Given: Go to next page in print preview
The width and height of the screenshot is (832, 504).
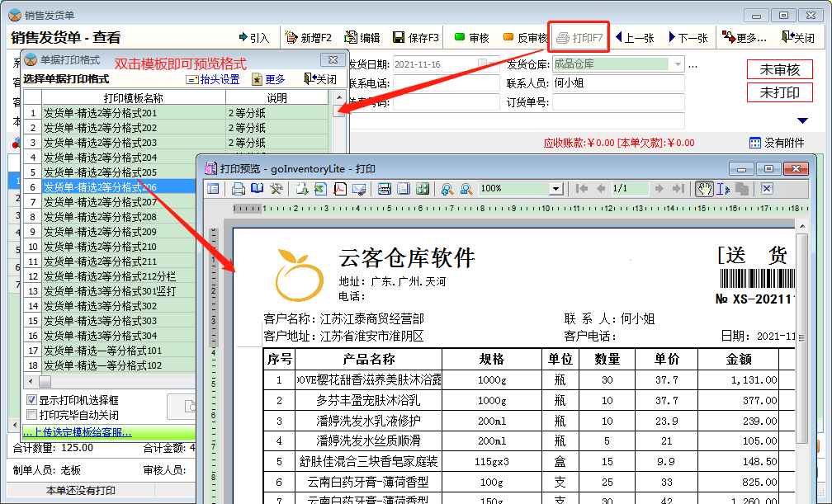Looking at the screenshot, I should (x=659, y=189).
